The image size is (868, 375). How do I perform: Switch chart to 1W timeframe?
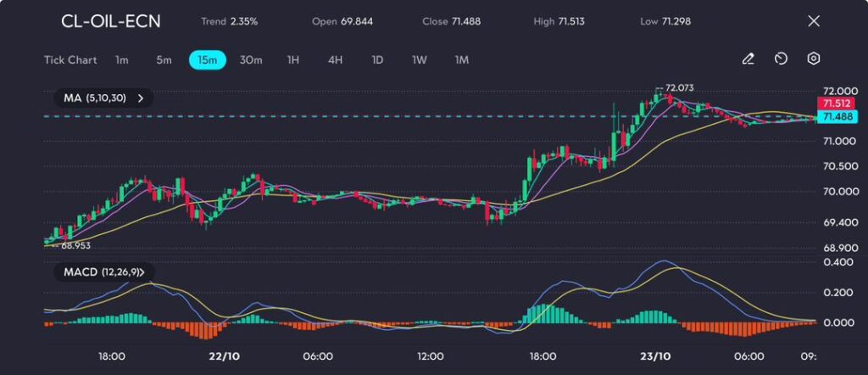(420, 60)
